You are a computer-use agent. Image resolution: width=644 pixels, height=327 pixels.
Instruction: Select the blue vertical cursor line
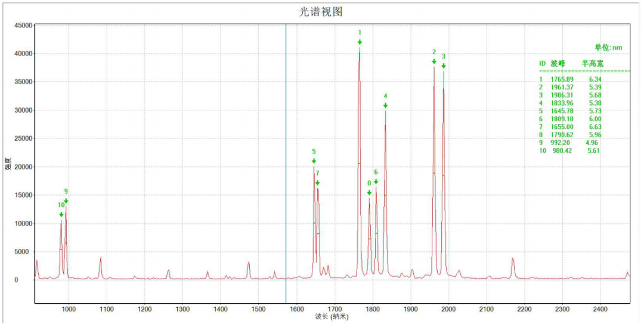pos(286,163)
